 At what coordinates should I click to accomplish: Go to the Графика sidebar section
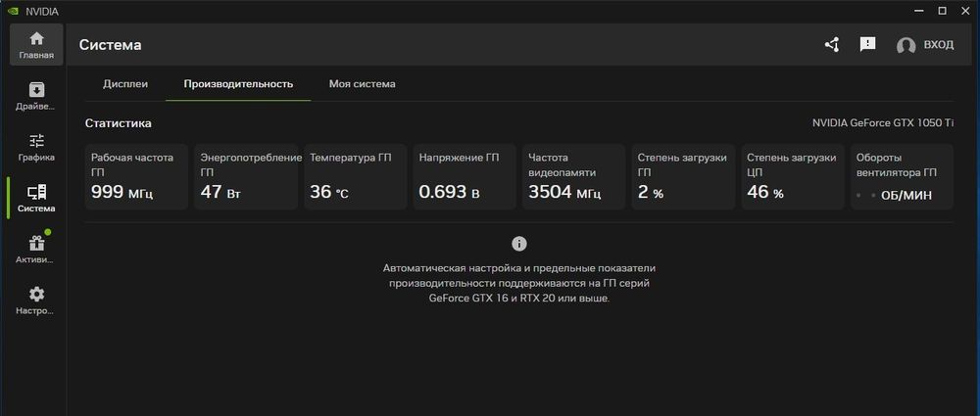point(36,148)
